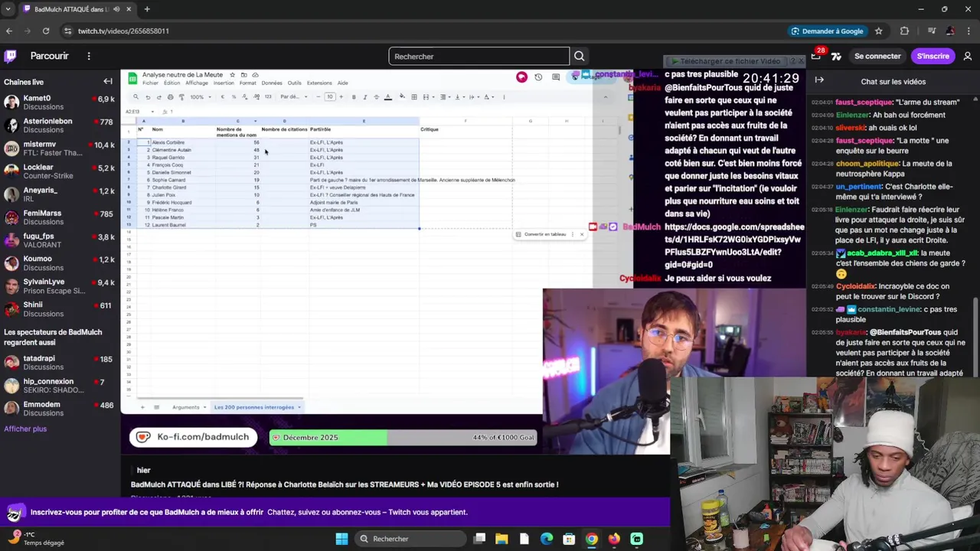Open the Fichier menu in Sheets
980x551 pixels.
pos(150,83)
